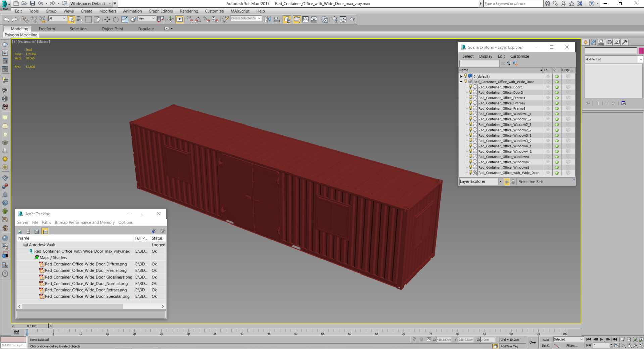Open the Modifiers menu
The image size is (644, 349).
(x=108, y=11)
